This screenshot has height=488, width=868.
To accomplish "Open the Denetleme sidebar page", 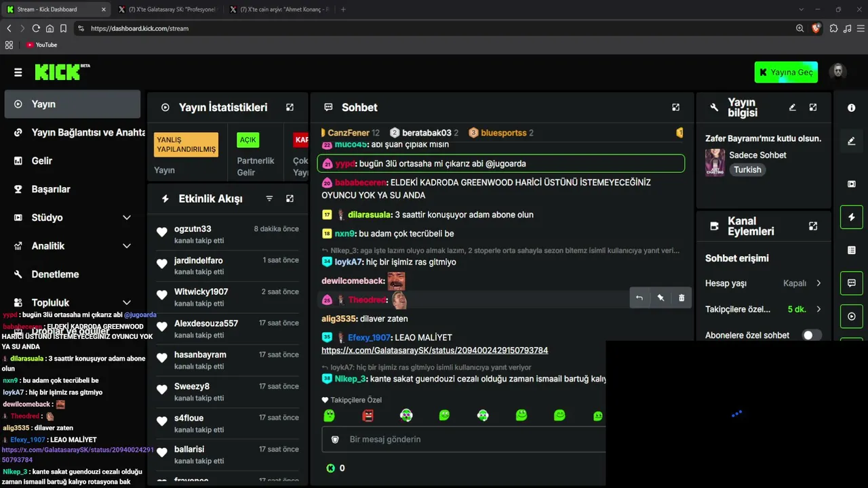I will pyautogui.click(x=72, y=274).
